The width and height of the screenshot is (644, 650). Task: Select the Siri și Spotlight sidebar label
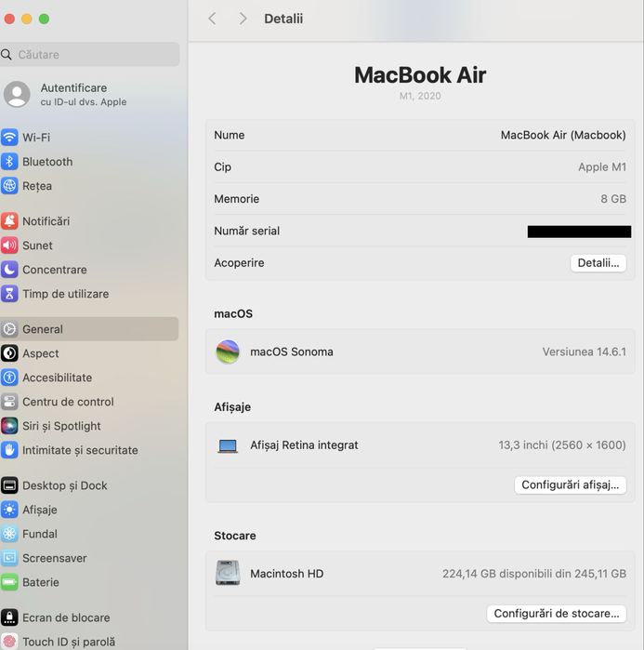point(61,426)
